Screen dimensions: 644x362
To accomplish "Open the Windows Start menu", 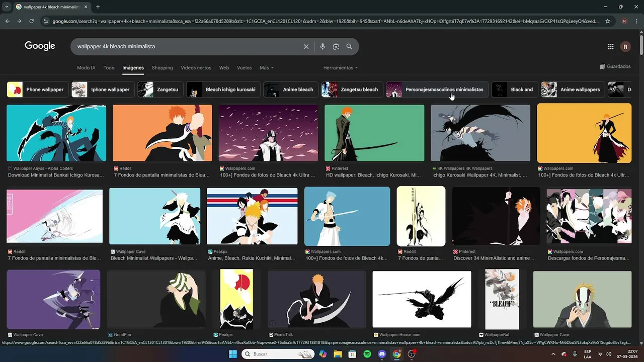I will [x=233, y=354].
